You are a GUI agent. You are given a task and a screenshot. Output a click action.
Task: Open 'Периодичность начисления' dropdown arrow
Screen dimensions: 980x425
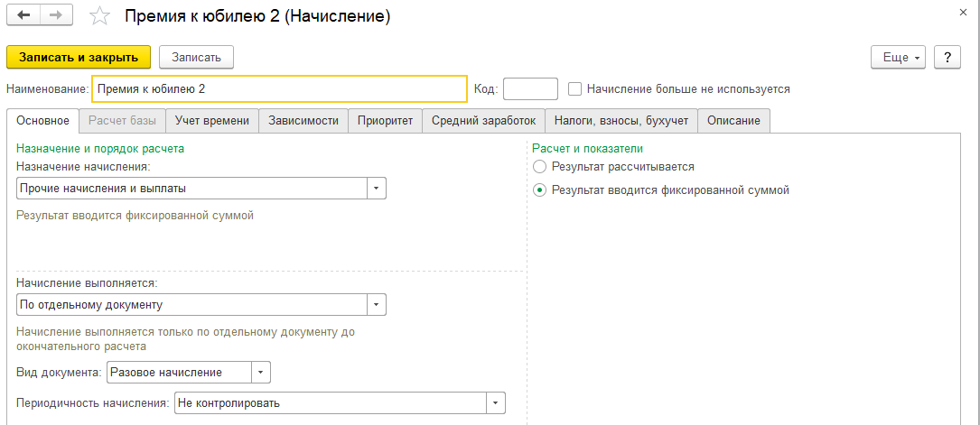point(495,403)
